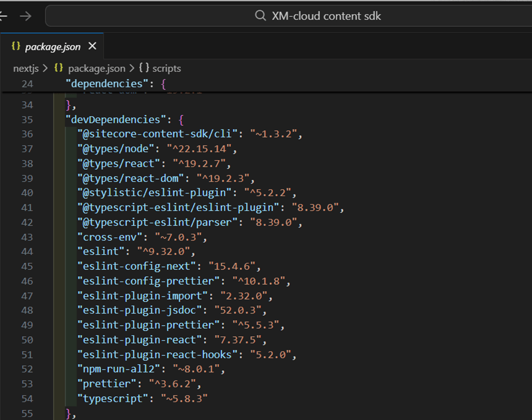Image resolution: width=532 pixels, height=420 pixels.
Task: Click the braces icon before scripts in breadcrumbs
Action: point(144,68)
